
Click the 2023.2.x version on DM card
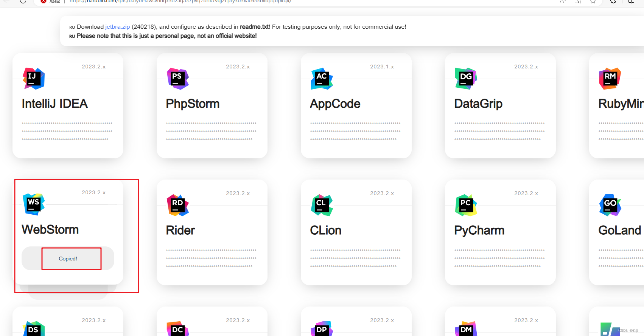point(526,320)
